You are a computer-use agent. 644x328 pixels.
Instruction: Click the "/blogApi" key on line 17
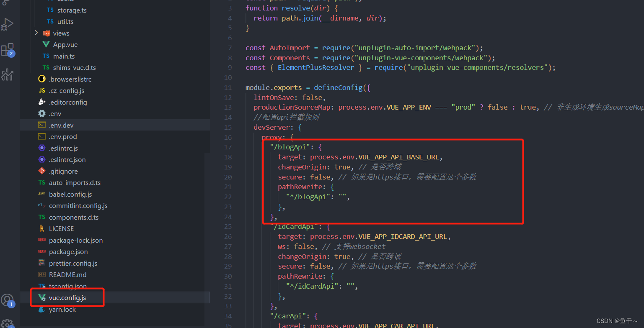(x=290, y=147)
